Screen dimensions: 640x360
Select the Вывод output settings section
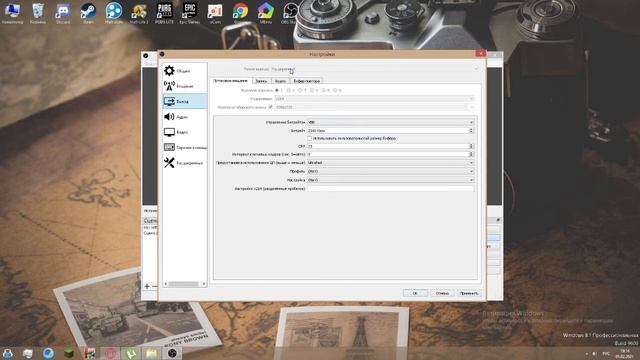(x=184, y=102)
